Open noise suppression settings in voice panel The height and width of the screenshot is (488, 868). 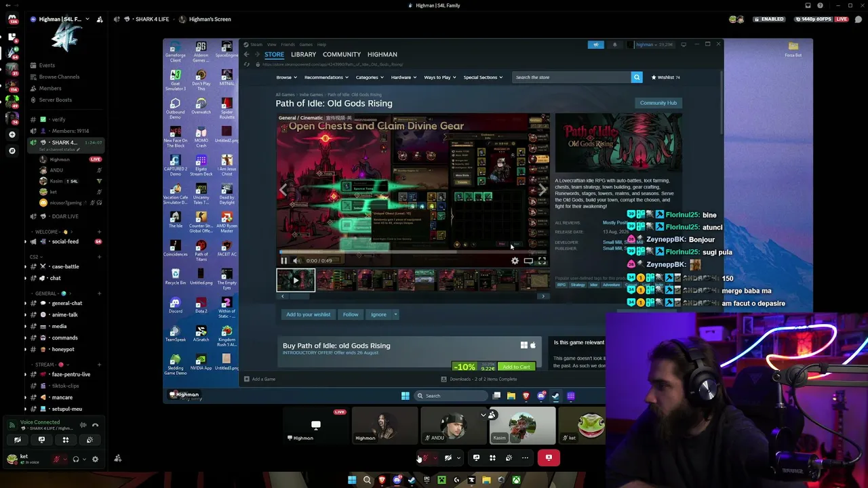pos(83,425)
